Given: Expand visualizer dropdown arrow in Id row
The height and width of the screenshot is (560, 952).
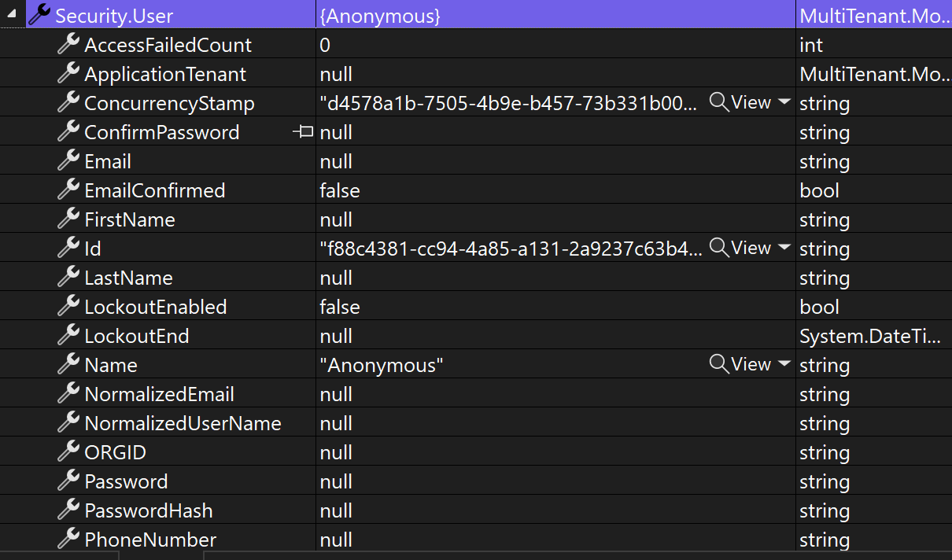Looking at the screenshot, I should pyautogui.click(x=784, y=248).
